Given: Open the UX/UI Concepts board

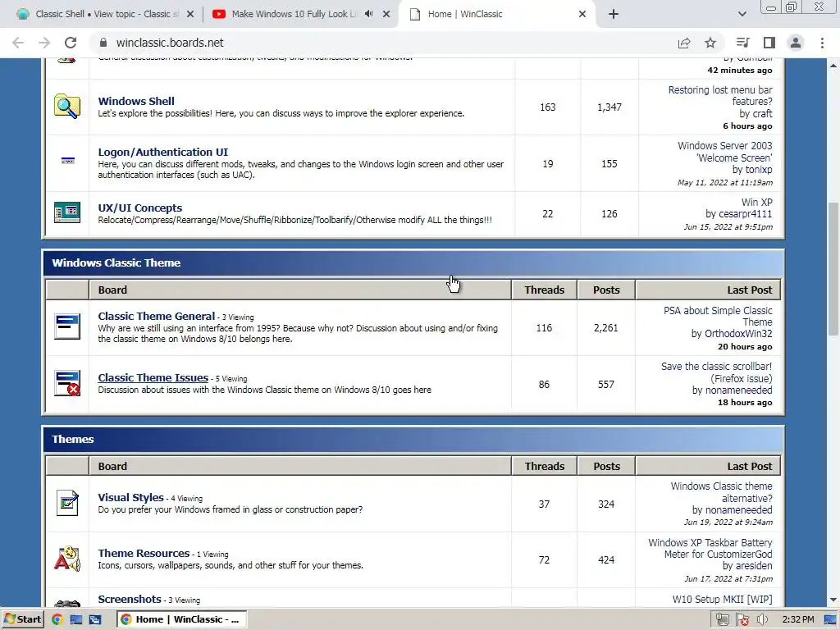Looking at the screenshot, I should (139, 208).
